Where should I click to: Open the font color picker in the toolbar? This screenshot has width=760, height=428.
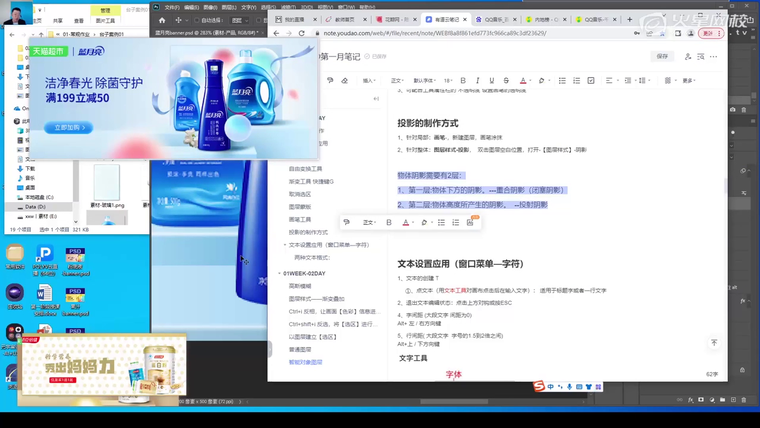[522, 80]
